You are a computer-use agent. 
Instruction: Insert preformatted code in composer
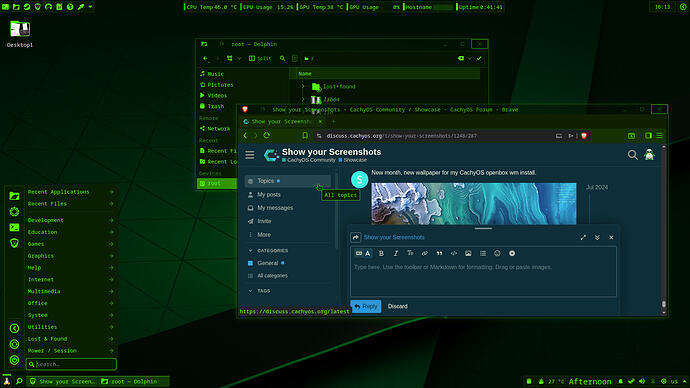tap(454, 253)
